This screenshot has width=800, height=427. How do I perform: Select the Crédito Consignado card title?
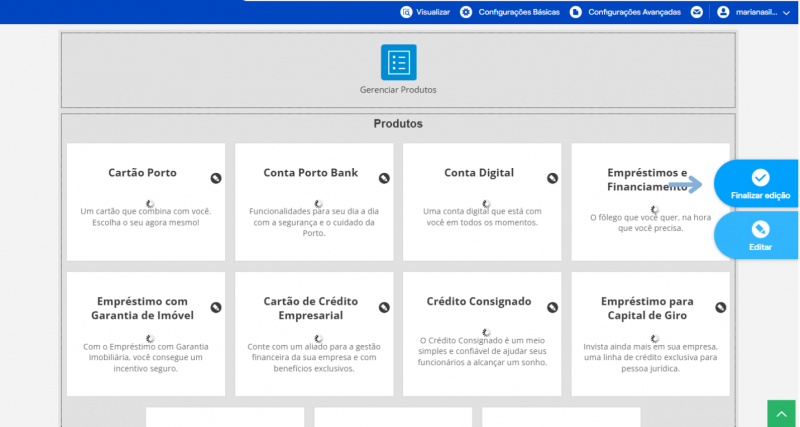click(479, 301)
